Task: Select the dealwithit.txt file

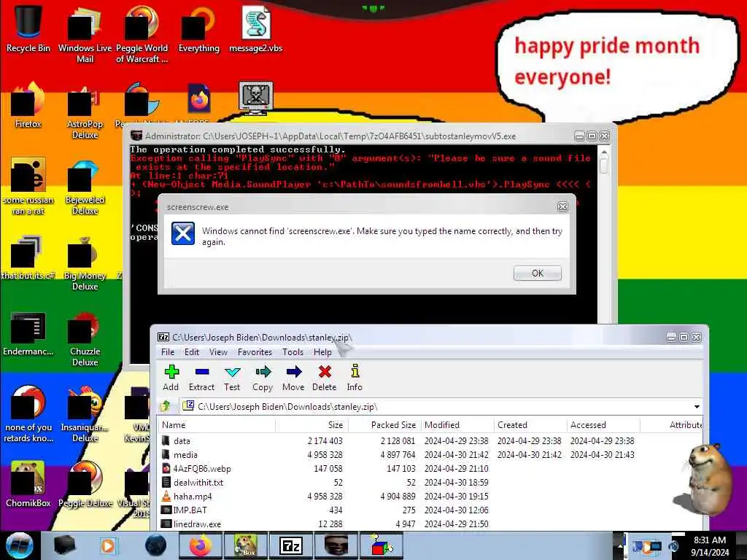Action: tap(430, 483)
